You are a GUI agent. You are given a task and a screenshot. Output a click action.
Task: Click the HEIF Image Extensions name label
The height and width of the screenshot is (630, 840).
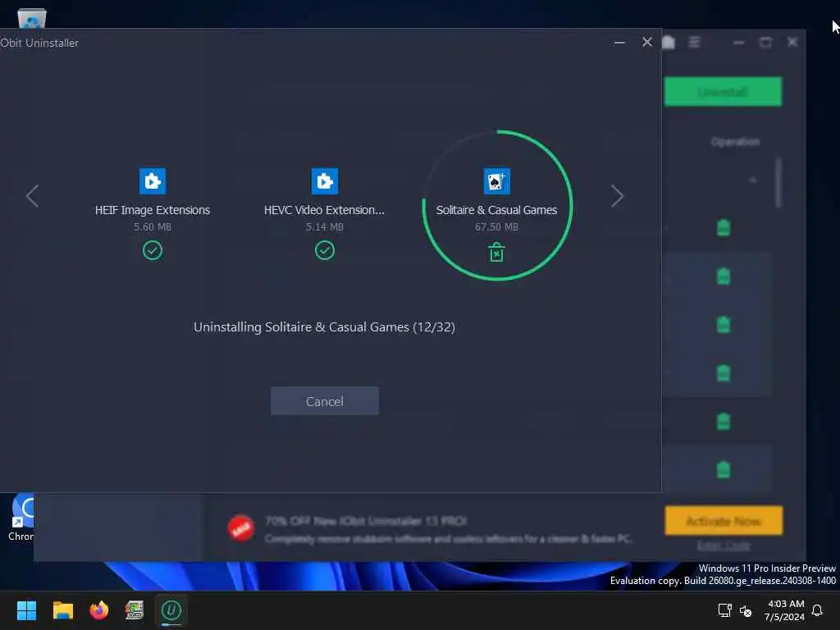[x=153, y=210]
